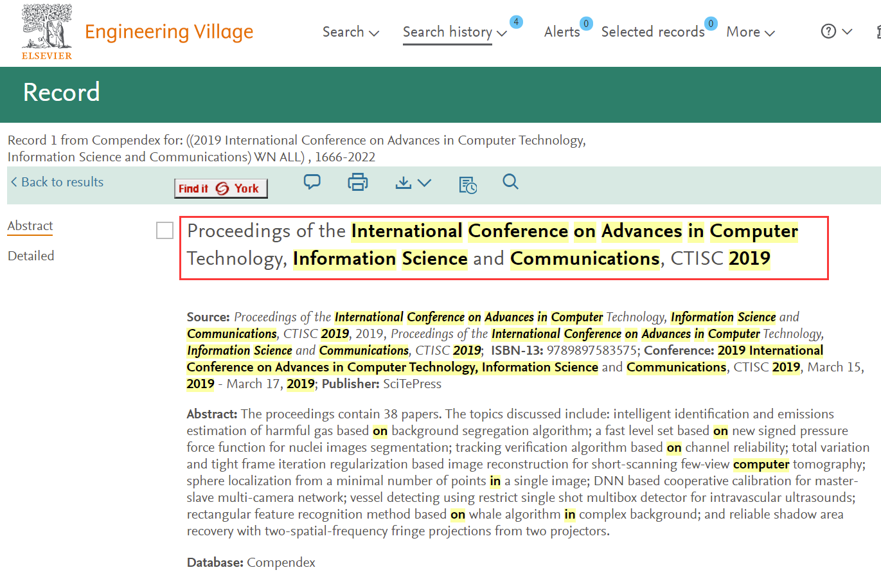This screenshot has height=588, width=881.
Task: Open the help question mark menu
Action: click(828, 31)
